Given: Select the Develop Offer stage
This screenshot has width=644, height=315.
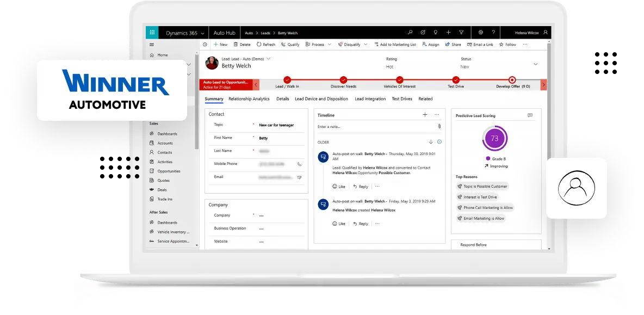Looking at the screenshot, I should tap(512, 80).
